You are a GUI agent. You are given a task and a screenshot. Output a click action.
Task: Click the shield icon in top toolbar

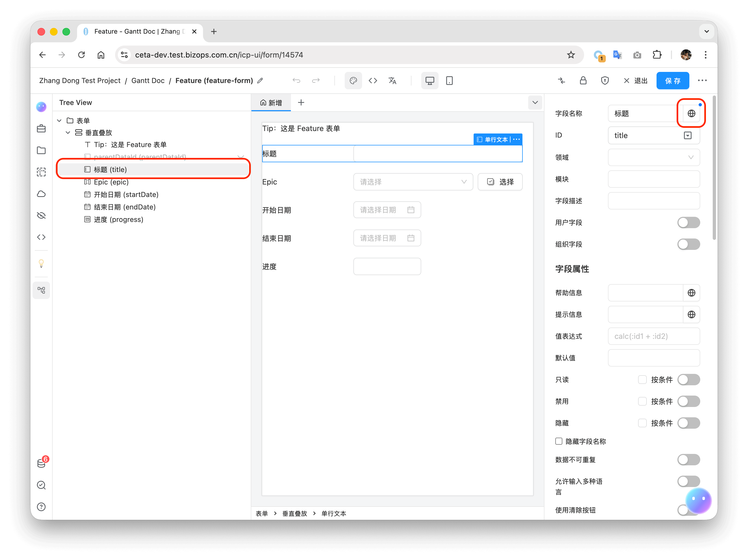pyautogui.click(x=605, y=80)
